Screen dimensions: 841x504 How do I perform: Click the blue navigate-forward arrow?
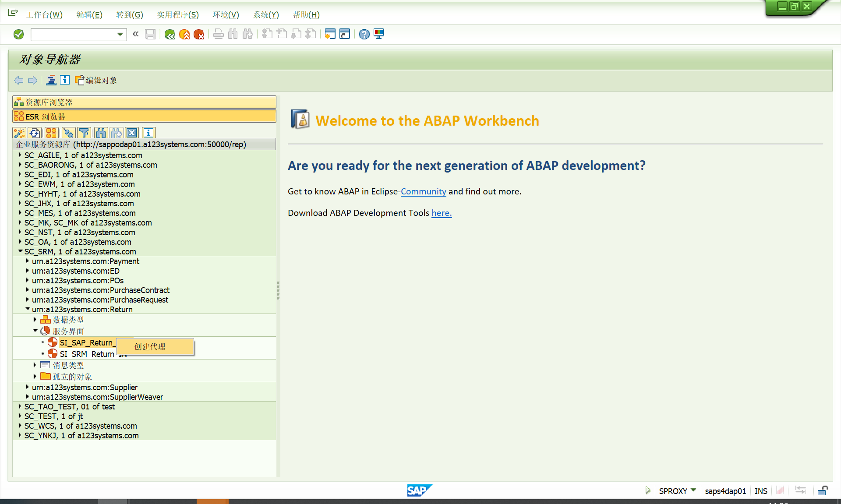32,80
